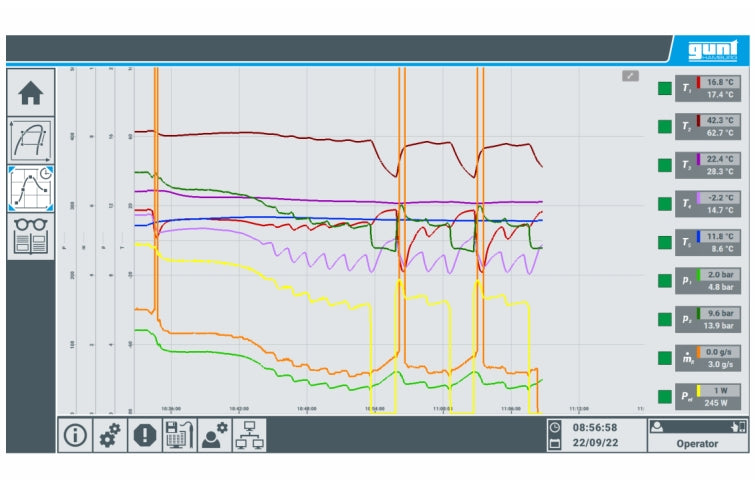The width and height of the screenshot is (755, 488).
Task: Select the time curve chart view
Action: click(31, 187)
